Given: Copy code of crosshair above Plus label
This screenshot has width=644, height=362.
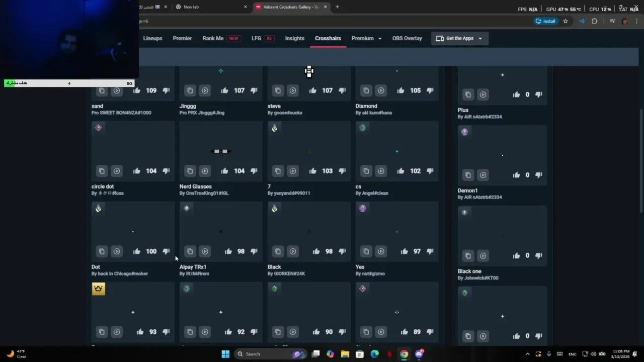Looking at the screenshot, I should [468, 95].
